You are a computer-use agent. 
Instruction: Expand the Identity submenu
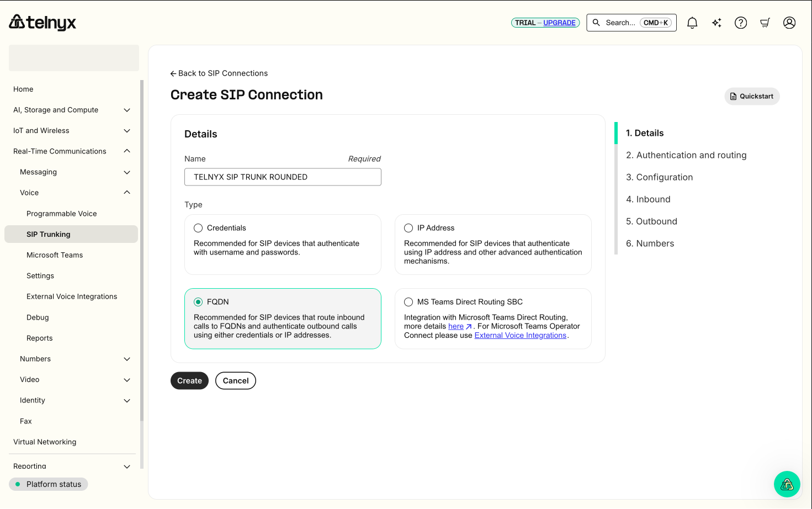click(x=127, y=401)
